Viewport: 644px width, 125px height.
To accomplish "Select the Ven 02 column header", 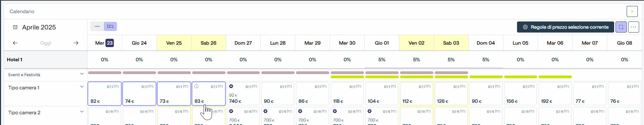I will point(416,43).
